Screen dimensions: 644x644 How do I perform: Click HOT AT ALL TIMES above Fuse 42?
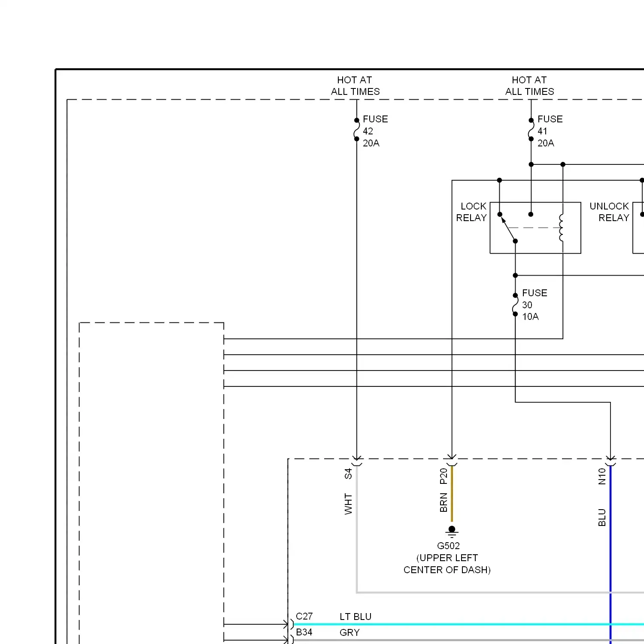(x=355, y=86)
